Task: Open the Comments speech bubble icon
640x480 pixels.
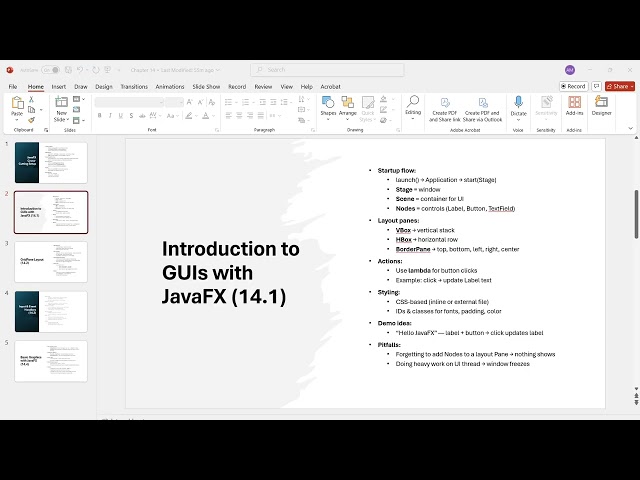Action: pos(596,87)
